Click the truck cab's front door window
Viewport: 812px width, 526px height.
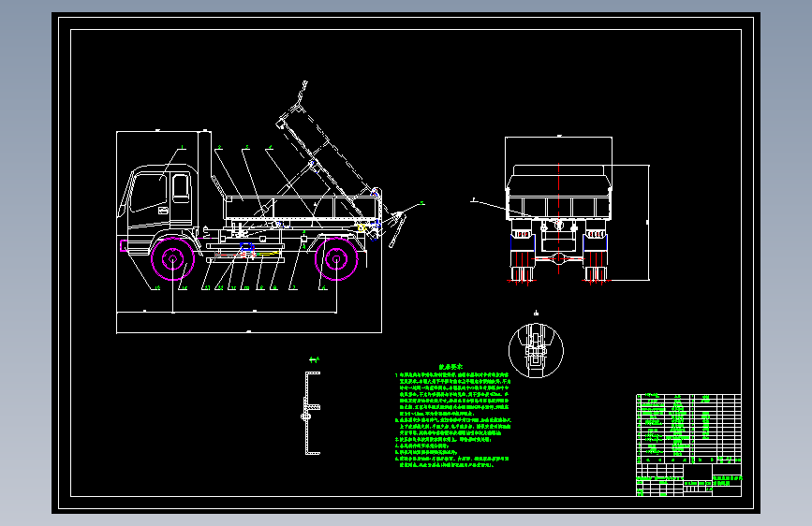click(149, 193)
